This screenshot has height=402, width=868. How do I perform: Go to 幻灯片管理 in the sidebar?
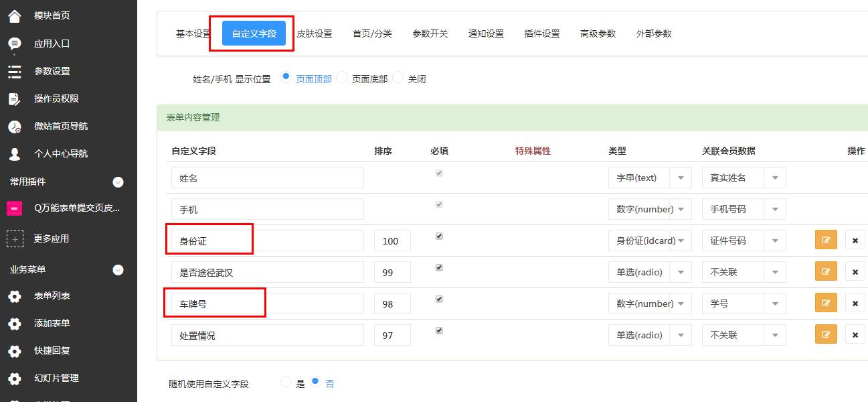click(x=56, y=378)
